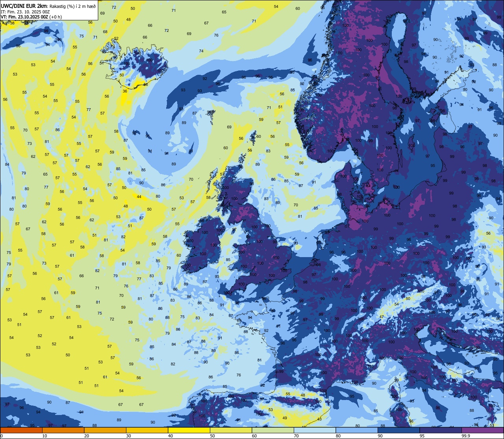Click the 10–20 % legend color segment
Image resolution: width=504 pixels, height=439 pixels.
coord(63,430)
